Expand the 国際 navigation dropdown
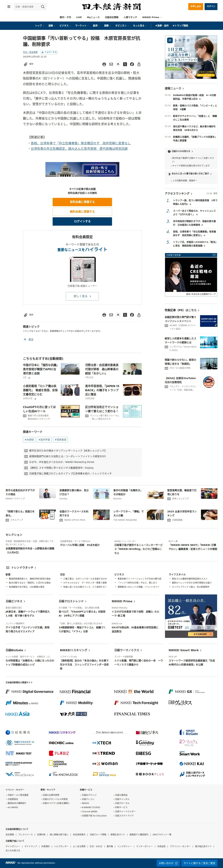This screenshot has height=868, width=223. pos(108,26)
